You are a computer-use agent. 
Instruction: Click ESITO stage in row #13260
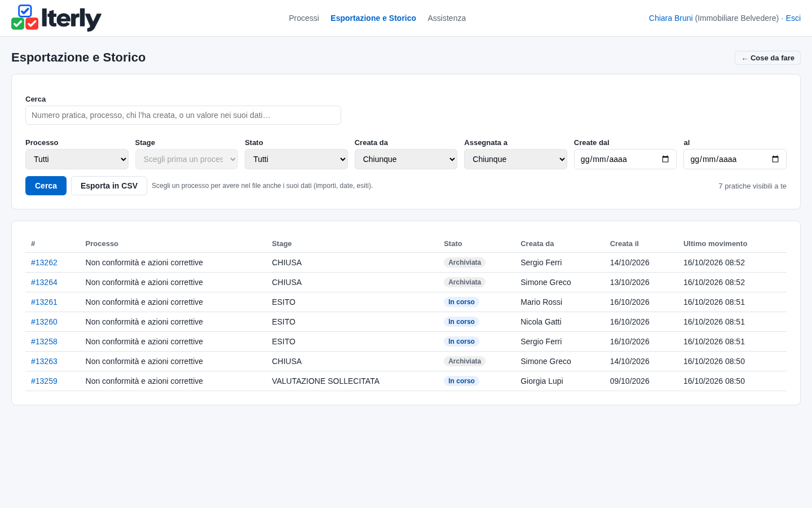point(284,322)
